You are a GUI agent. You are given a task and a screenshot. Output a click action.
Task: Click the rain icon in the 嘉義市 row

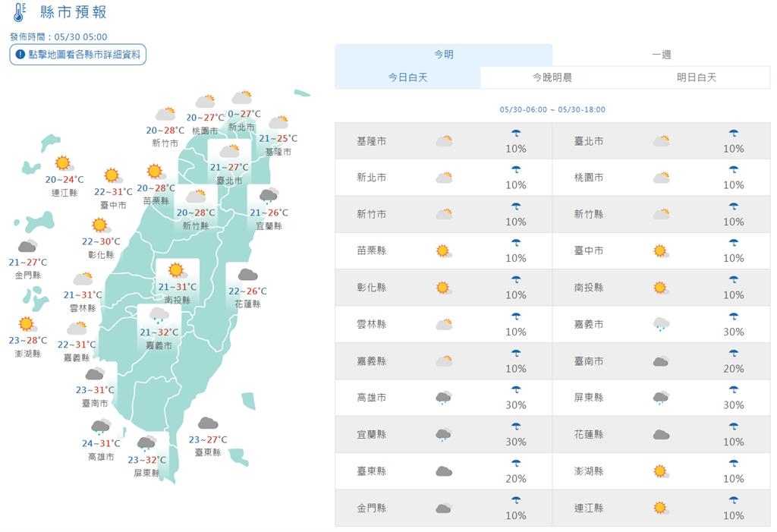(660, 323)
